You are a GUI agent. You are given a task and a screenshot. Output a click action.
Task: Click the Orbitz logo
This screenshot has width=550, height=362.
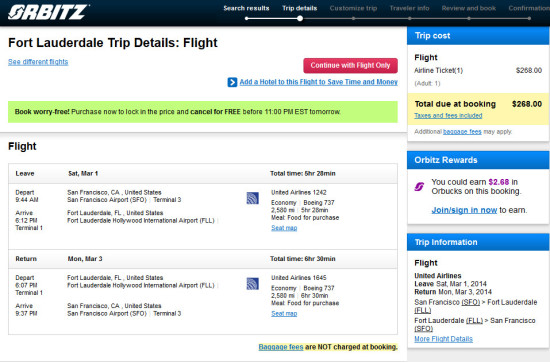pyautogui.click(x=48, y=12)
